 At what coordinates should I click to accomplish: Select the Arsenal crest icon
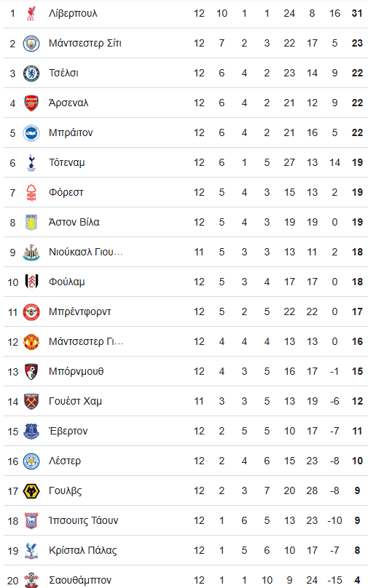point(31,103)
